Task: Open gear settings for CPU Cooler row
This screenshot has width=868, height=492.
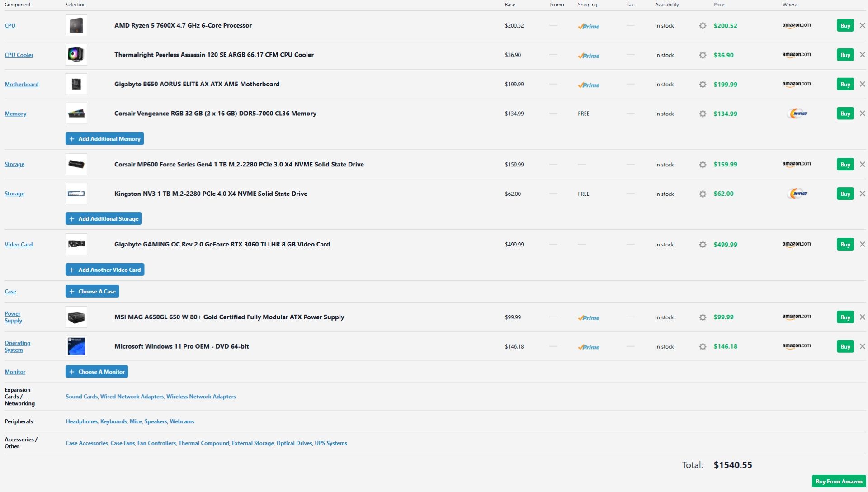Action: point(703,55)
